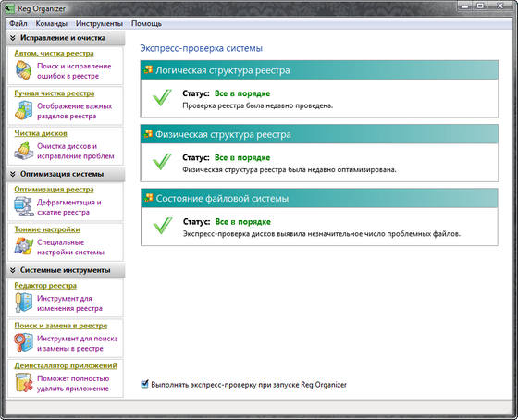This screenshot has width=518, height=420.
Task: Click the Логическая структура реестра panel header
Action: (319, 70)
